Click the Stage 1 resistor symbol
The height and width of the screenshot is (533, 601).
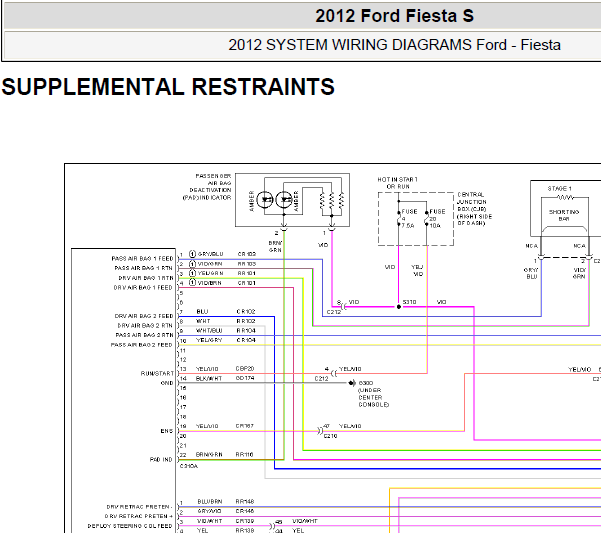[565, 197]
